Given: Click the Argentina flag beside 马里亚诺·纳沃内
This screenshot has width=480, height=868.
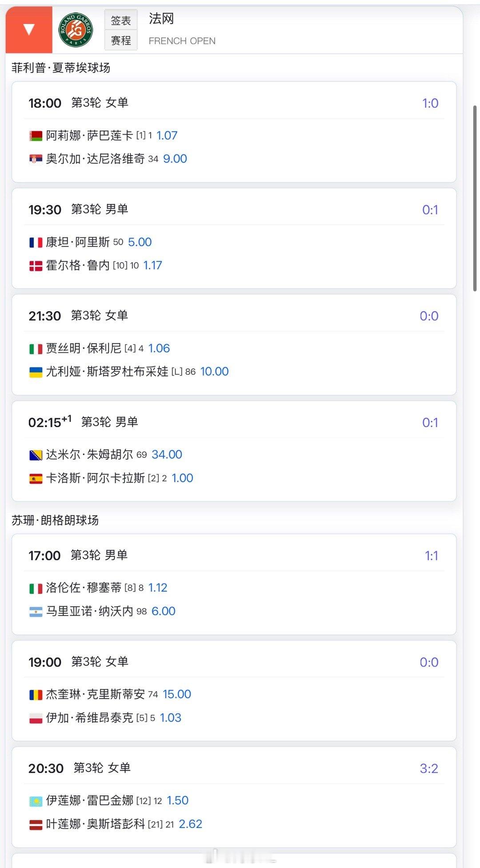Looking at the screenshot, I should click(36, 612).
